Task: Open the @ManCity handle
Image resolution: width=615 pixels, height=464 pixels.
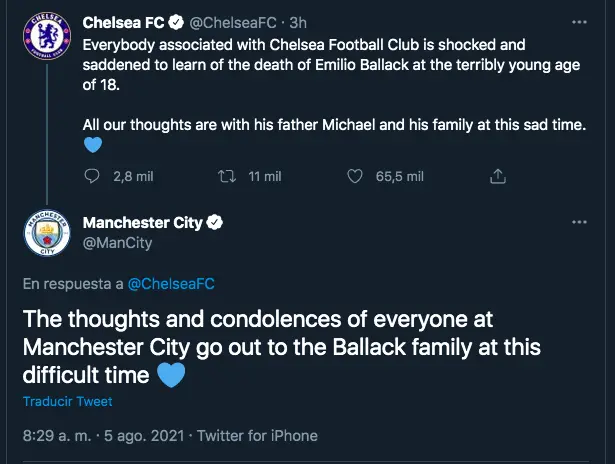Action: (x=117, y=243)
